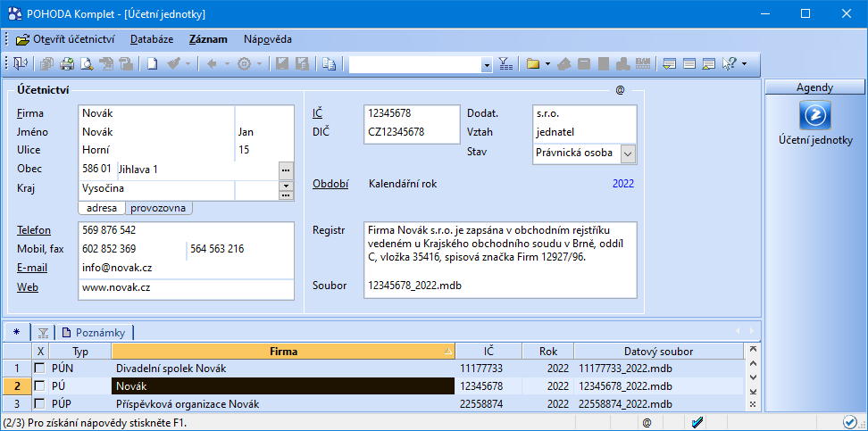Click the second save diskette icon

click(x=302, y=63)
